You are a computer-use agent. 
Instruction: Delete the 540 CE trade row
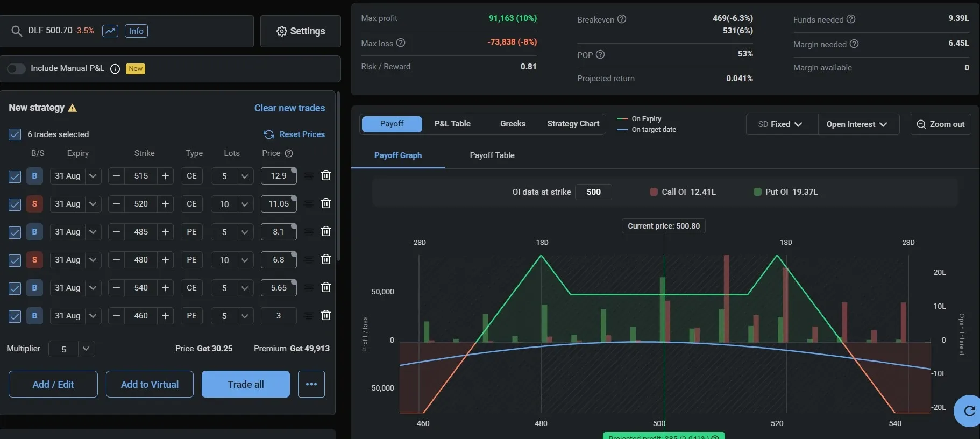(326, 287)
